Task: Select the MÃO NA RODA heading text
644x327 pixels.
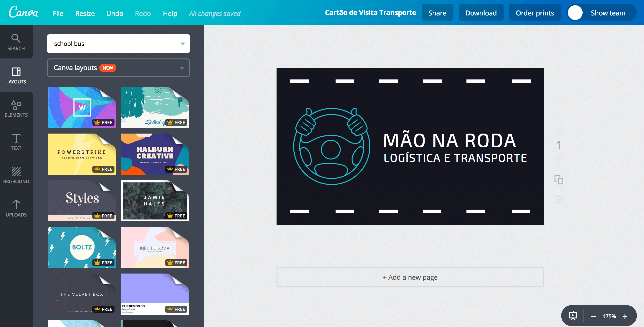Action: (x=450, y=140)
